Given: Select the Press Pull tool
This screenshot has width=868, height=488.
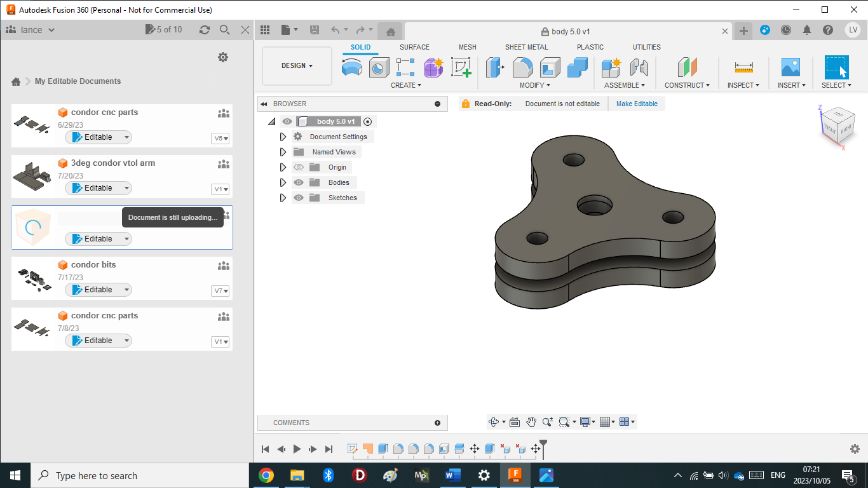Looking at the screenshot, I should tap(495, 67).
